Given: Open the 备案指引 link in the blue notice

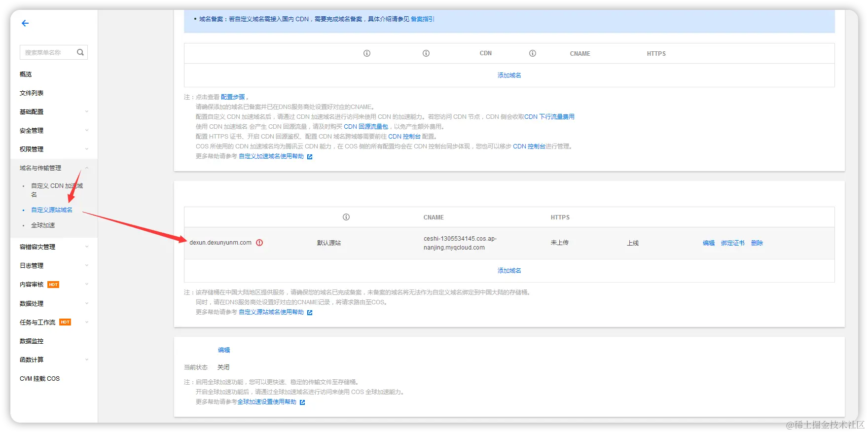Looking at the screenshot, I should (423, 19).
